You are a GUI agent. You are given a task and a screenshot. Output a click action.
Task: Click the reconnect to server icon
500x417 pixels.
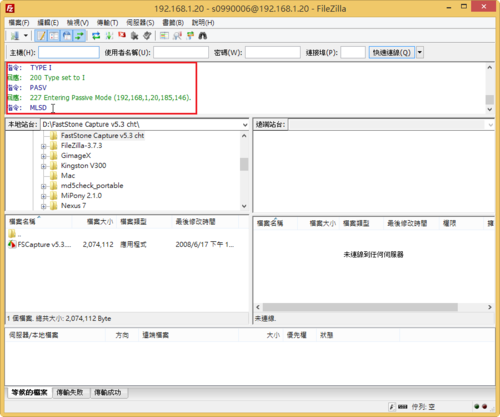(147, 36)
